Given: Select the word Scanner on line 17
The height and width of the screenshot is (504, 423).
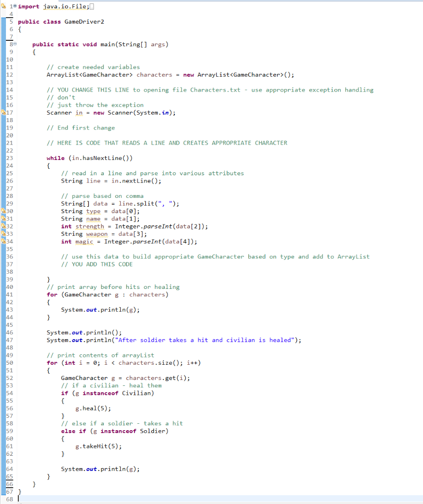Looking at the screenshot, I should [59, 112].
